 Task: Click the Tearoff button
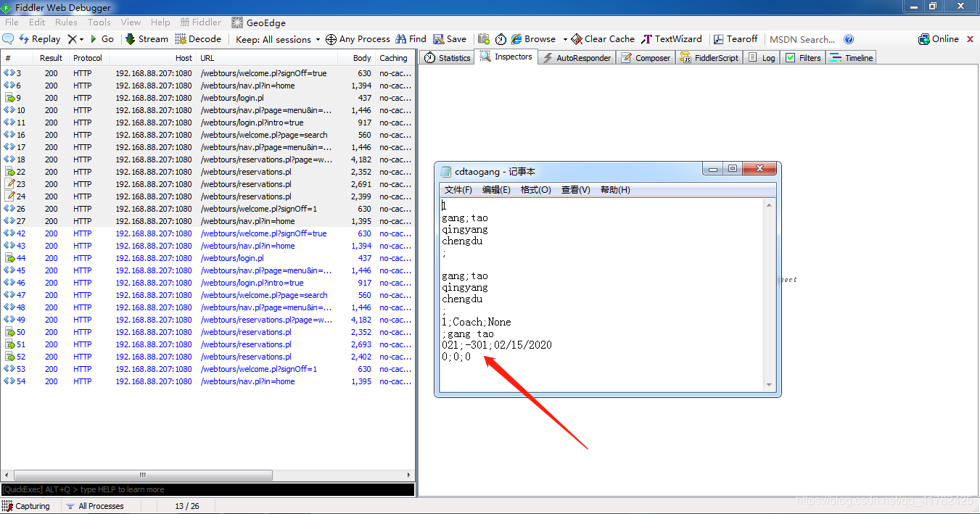(736, 39)
